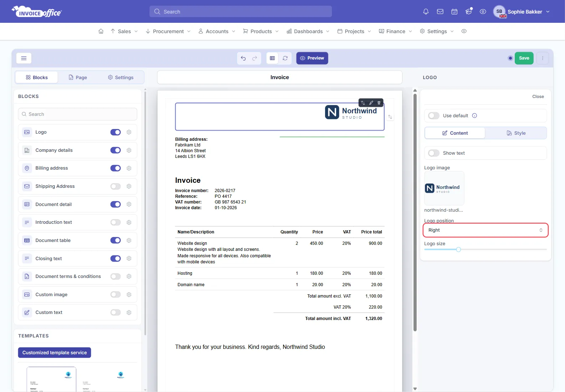
Task: Open the hamburger menu in editor
Action: [24, 58]
